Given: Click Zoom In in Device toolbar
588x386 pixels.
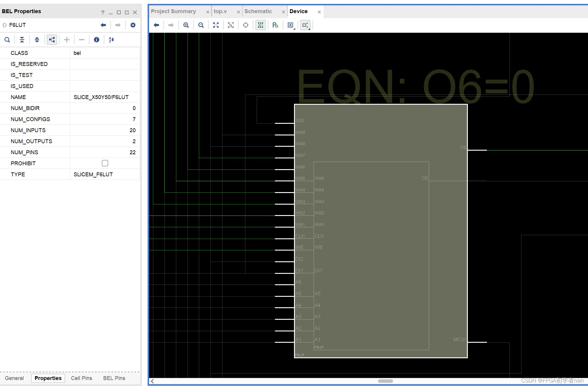Looking at the screenshot, I should click(x=186, y=25).
